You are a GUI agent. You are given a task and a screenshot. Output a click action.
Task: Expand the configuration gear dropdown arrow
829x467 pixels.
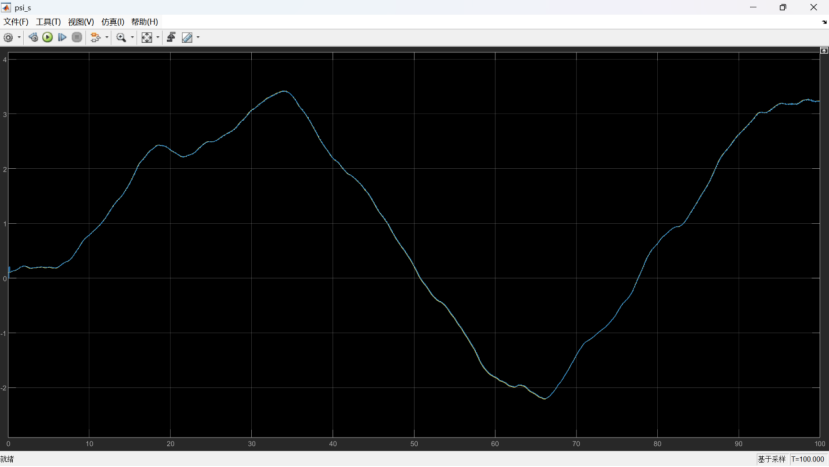point(19,38)
